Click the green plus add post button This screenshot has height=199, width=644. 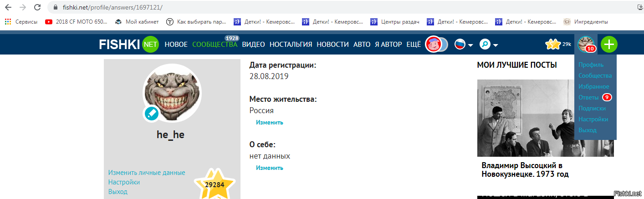pos(609,44)
